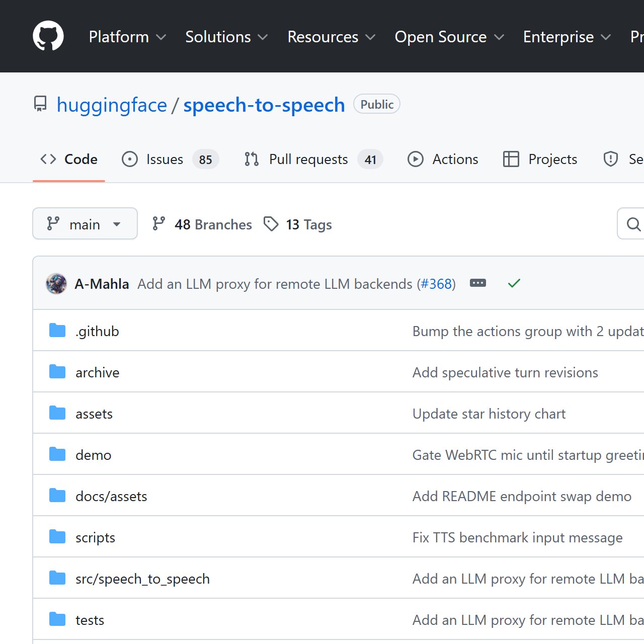Open 'Gate WebRTC mic' commit message
This screenshot has height=644, width=644.
click(x=528, y=455)
